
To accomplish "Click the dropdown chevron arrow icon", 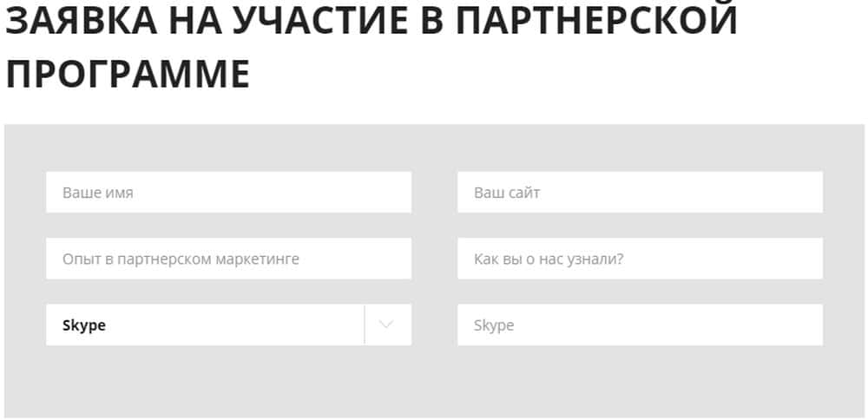I will (387, 325).
